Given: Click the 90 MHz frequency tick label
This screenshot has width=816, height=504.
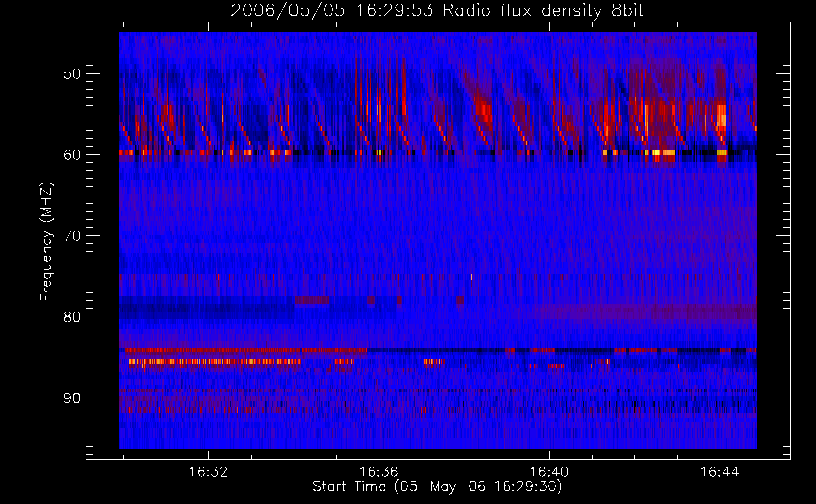Looking at the screenshot, I should pyautogui.click(x=72, y=398).
